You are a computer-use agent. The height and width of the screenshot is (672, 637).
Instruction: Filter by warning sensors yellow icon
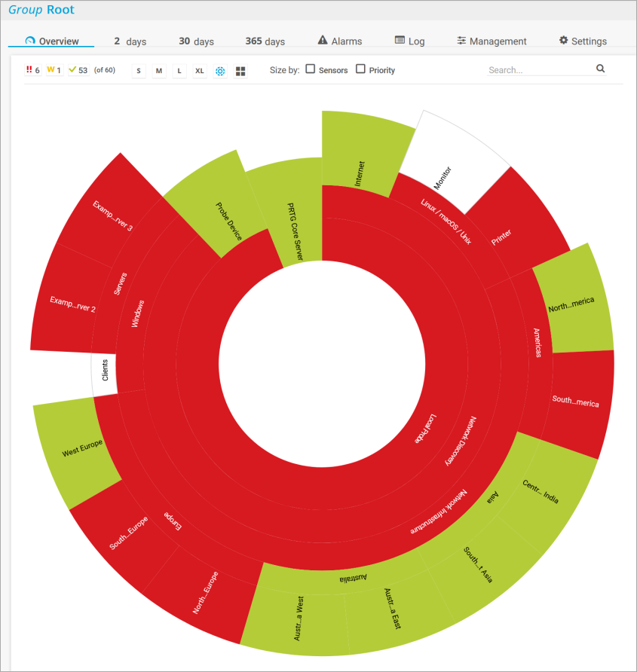pyautogui.click(x=54, y=70)
